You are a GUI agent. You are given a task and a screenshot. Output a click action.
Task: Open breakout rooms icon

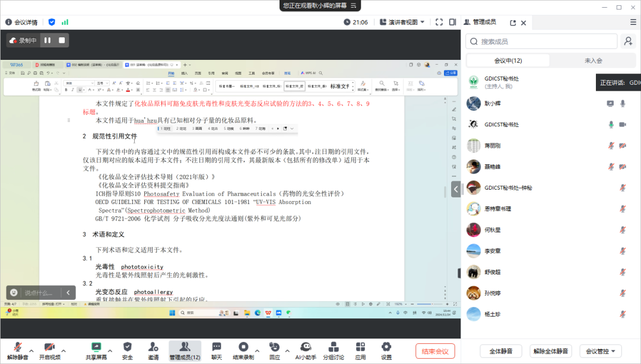[334, 347]
